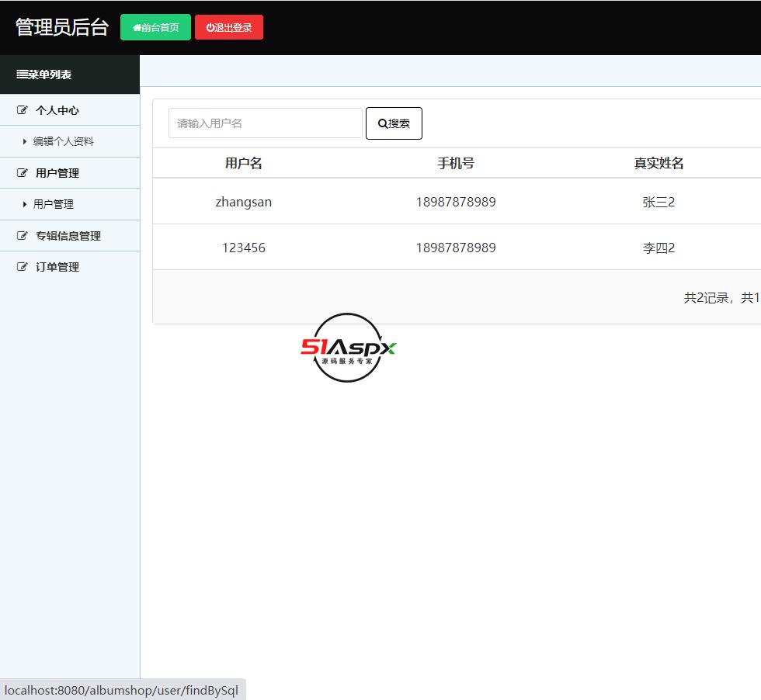Image resolution: width=761 pixels, height=700 pixels.
Task: Click the edit icon beside 订单管理
Action: [x=23, y=267]
